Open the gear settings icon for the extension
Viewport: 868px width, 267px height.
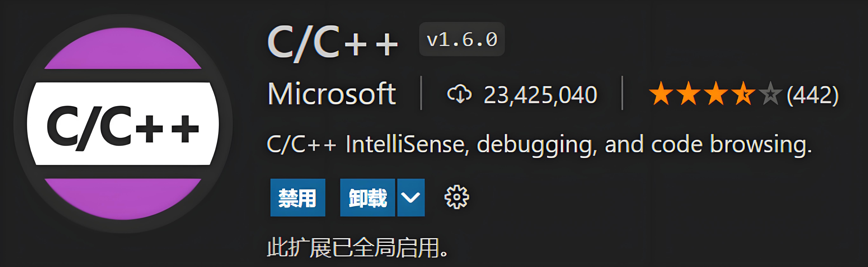click(x=457, y=198)
